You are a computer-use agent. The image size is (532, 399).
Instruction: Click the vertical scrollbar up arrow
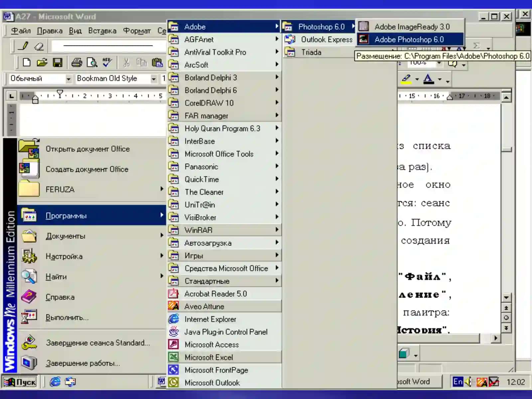click(x=506, y=97)
